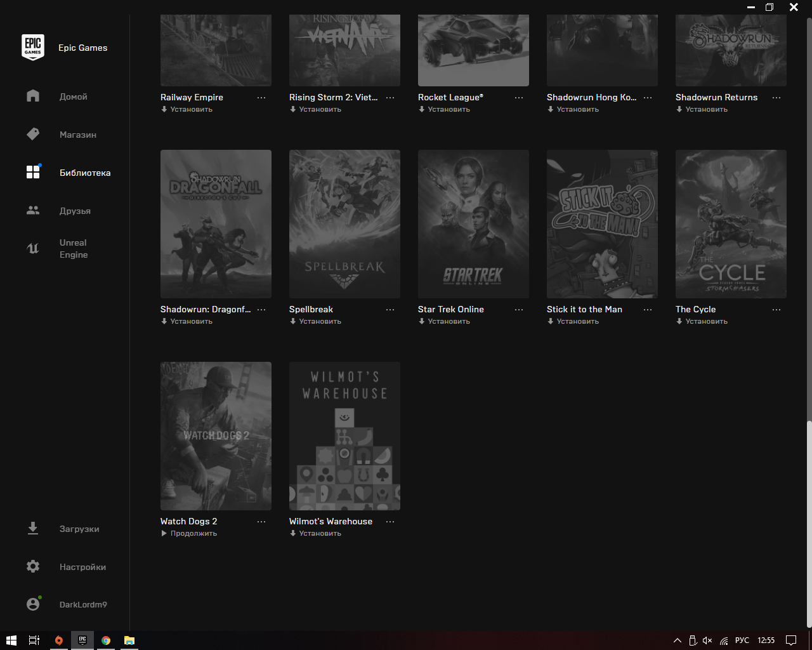Open options menu for Wilmot's Warehouse
812x650 pixels.
coord(390,522)
